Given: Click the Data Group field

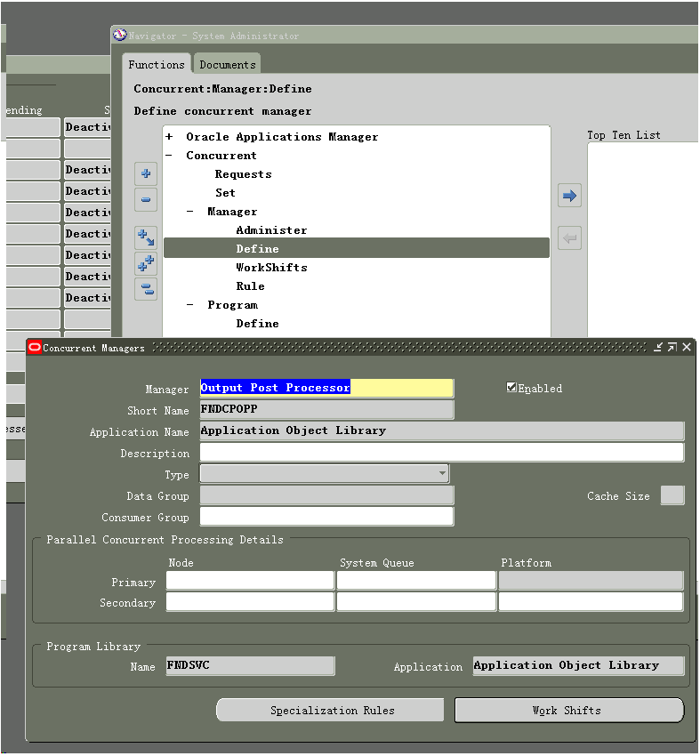Looking at the screenshot, I should 326,495.
